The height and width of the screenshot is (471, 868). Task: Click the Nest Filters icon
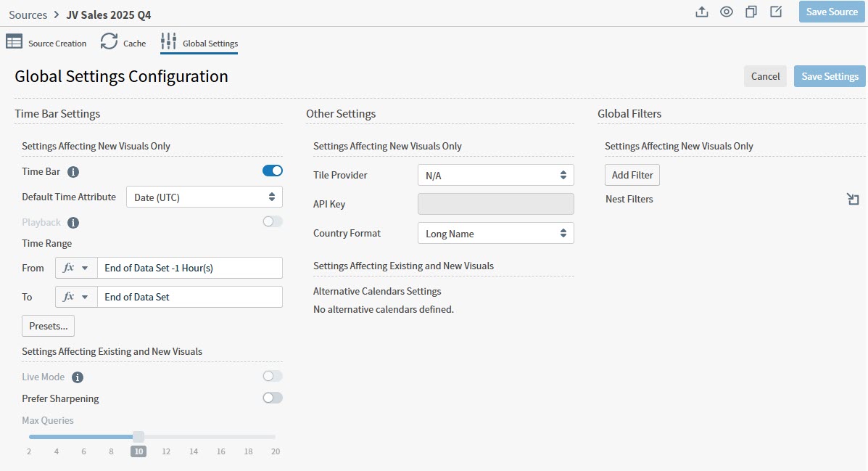[853, 198]
